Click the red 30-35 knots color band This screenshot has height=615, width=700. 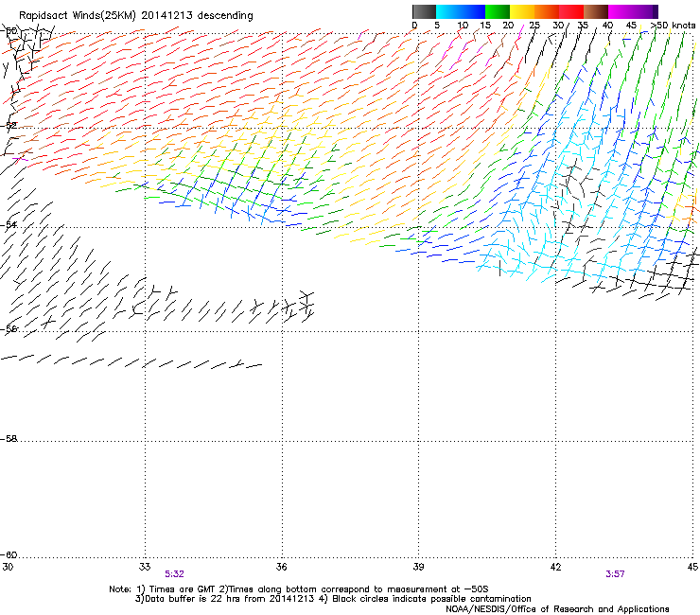click(571, 11)
